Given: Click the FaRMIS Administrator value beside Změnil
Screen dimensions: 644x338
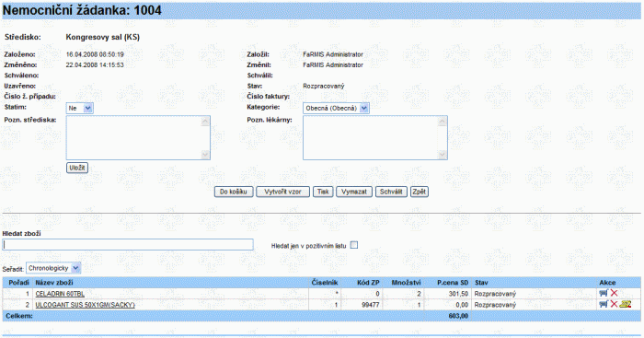Looking at the screenshot, I should point(333,65).
